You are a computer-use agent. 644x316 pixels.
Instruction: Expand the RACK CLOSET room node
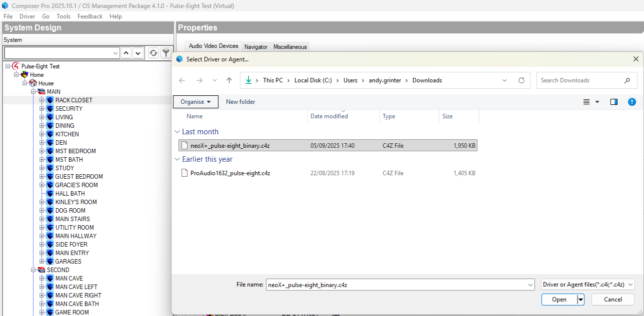point(42,100)
